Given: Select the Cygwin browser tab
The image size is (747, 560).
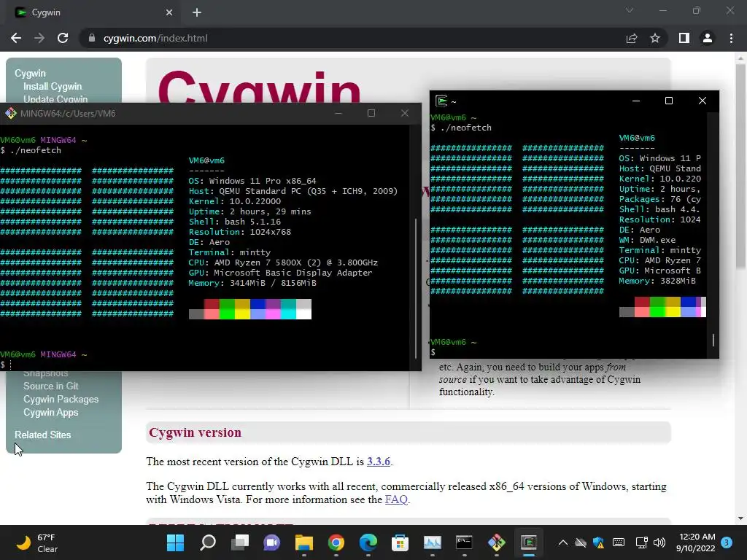Looking at the screenshot, I should click(93, 13).
